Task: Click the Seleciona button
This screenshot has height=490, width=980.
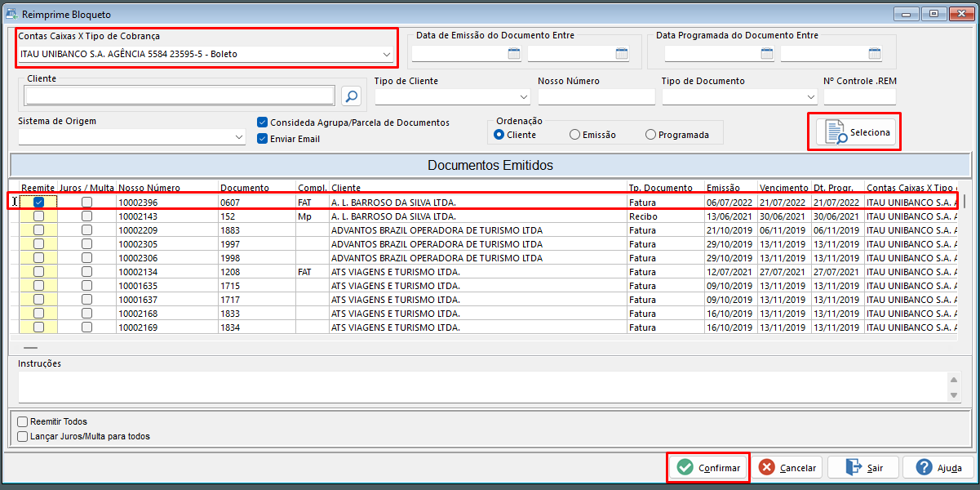Action: pyautogui.click(x=854, y=132)
